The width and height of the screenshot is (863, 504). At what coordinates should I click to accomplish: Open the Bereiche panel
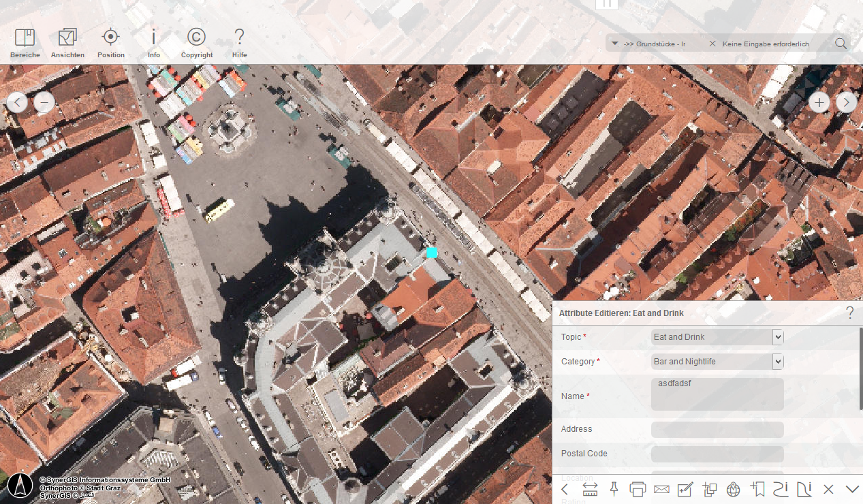point(25,43)
